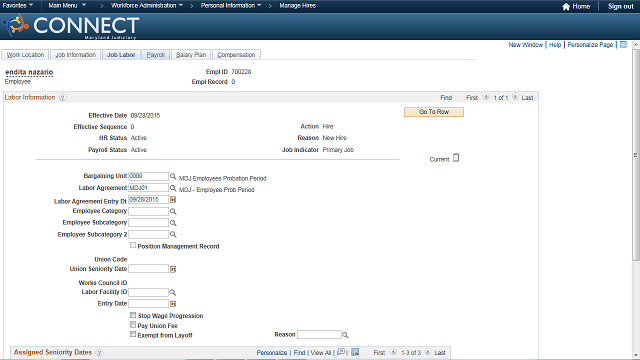Focus the Employee Category field
The image size is (640, 360).
149,211
